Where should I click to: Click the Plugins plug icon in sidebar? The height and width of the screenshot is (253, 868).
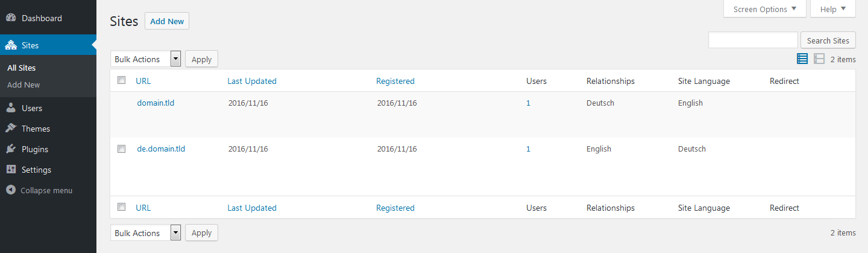click(11, 149)
